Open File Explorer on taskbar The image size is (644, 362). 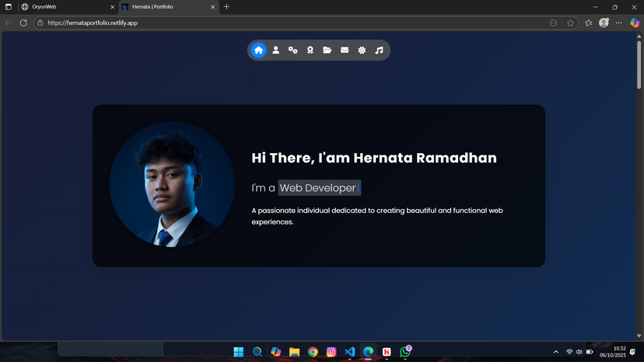pos(294,352)
